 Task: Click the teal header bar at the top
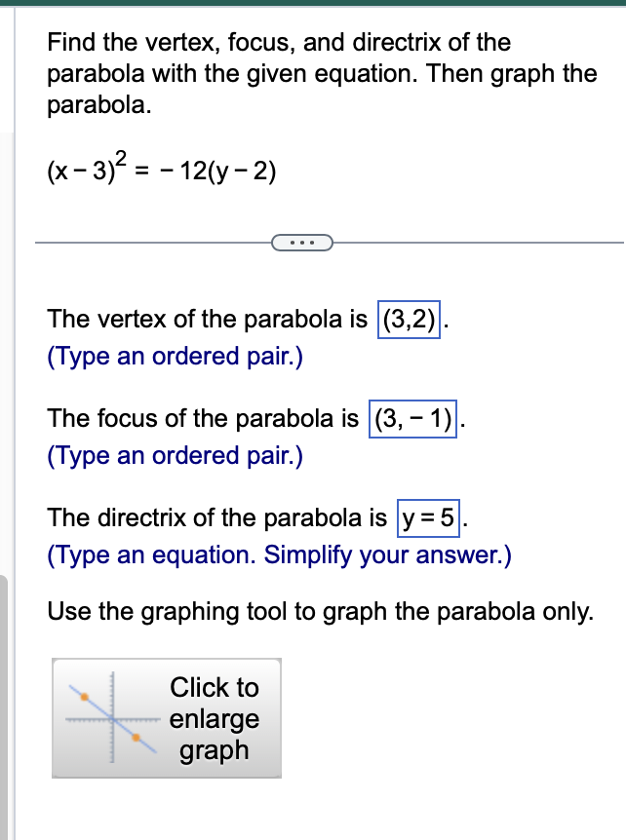click(x=313, y=5)
